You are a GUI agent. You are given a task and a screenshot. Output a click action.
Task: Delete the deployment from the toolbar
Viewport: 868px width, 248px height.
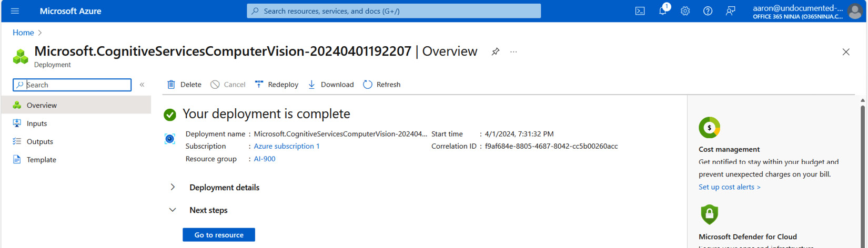pyautogui.click(x=184, y=85)
